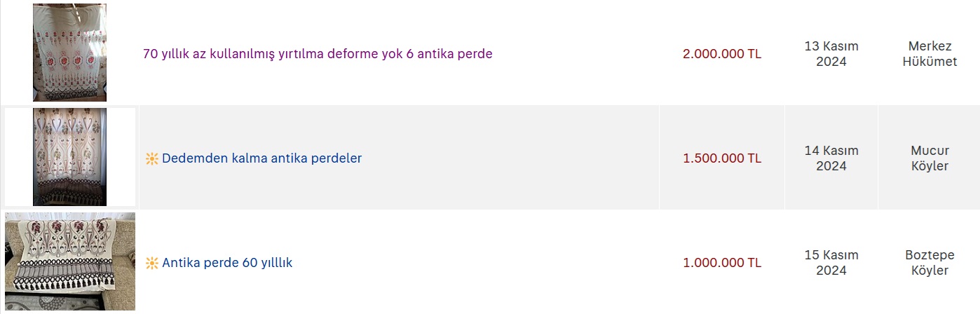
Task: View the curtain-on-sofa thumbnail
Action: [69, 261]
